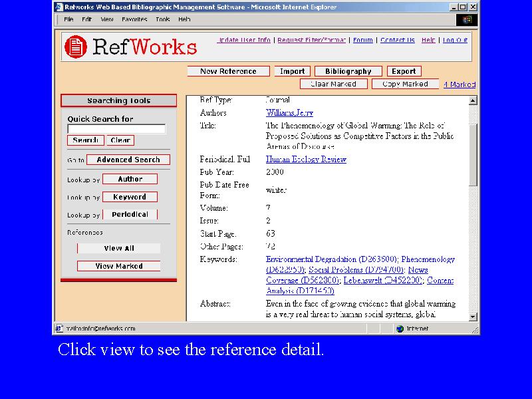The image size is (532, 399).
Task: Lookup by Author button
Action: (130, 179)
